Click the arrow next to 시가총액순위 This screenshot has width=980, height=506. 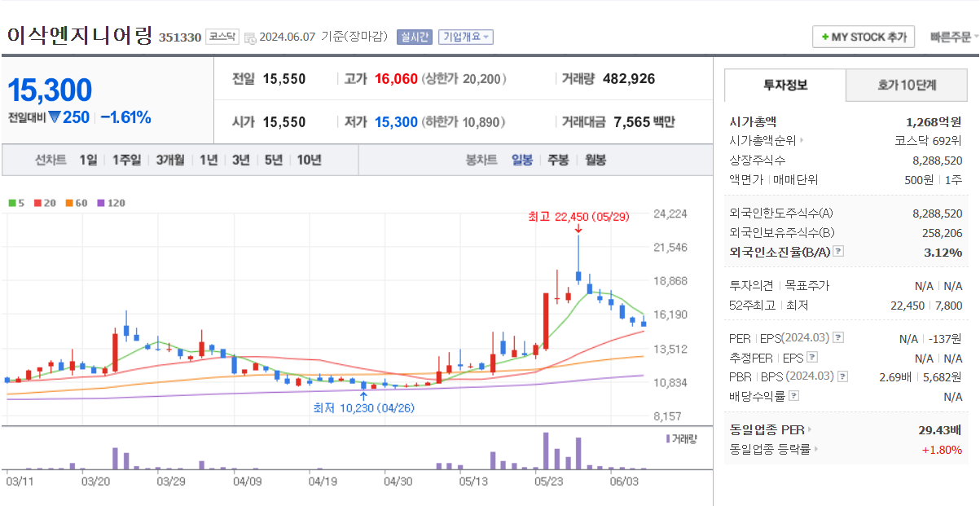802,140
